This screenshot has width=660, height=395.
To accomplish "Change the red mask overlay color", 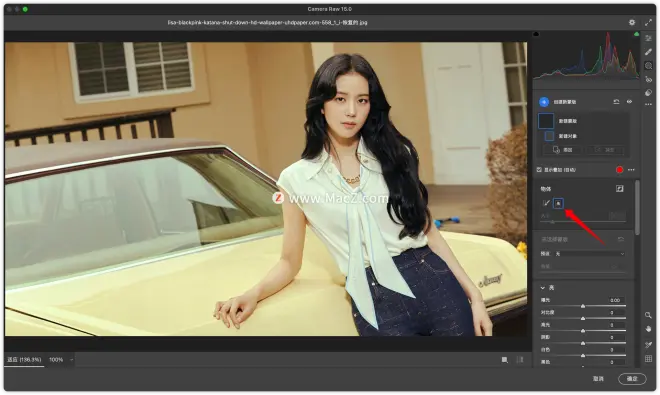I will (619, 170).
